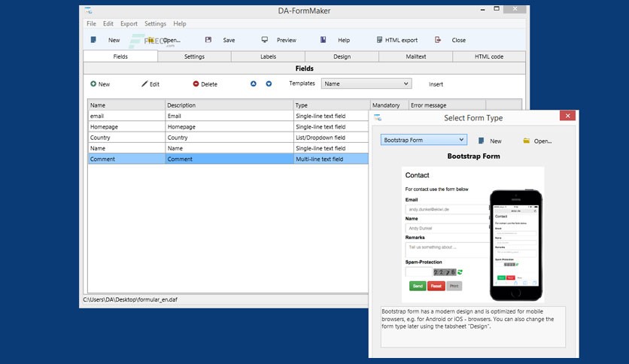Maximize the DA-FormMaker window
This screenshot has width=629, height=364.
coord(497,9)
